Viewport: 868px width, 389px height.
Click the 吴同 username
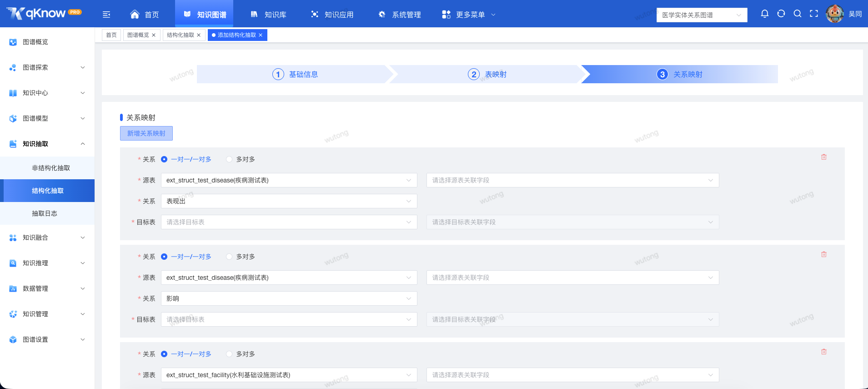click(855, 14)
